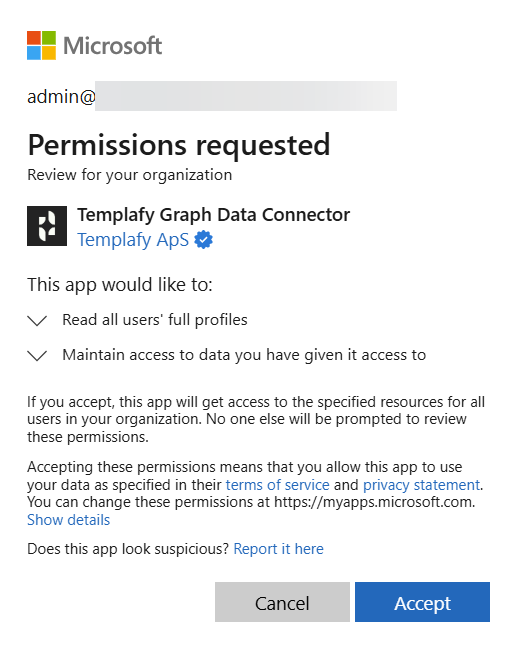Screen dimensions: 519x665
Task: Click the blue verified publisher badge
Action: tap(204, 240)
